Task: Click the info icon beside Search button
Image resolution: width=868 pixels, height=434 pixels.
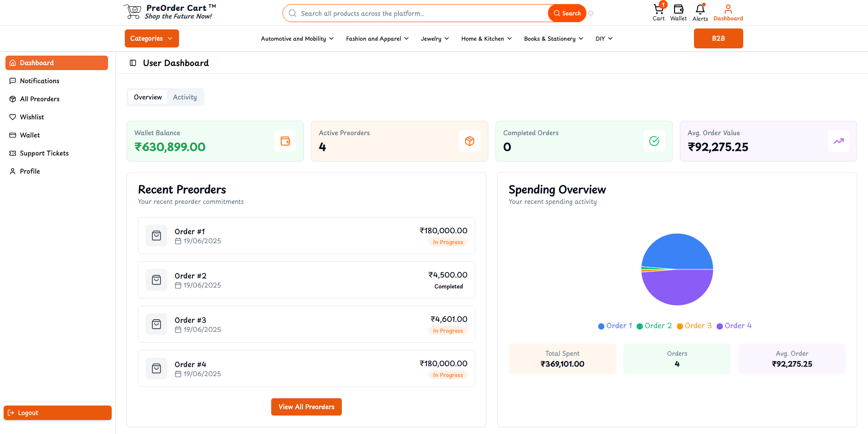Action: point(591,13)
